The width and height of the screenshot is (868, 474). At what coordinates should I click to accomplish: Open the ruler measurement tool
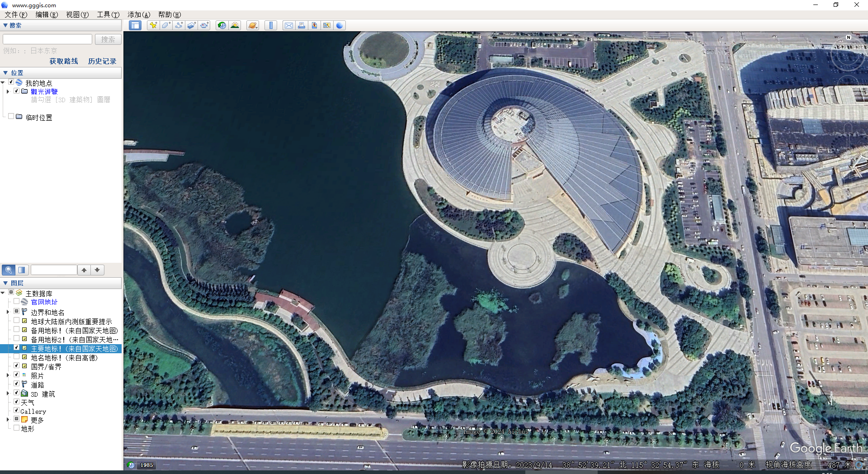tap(271, 25)
